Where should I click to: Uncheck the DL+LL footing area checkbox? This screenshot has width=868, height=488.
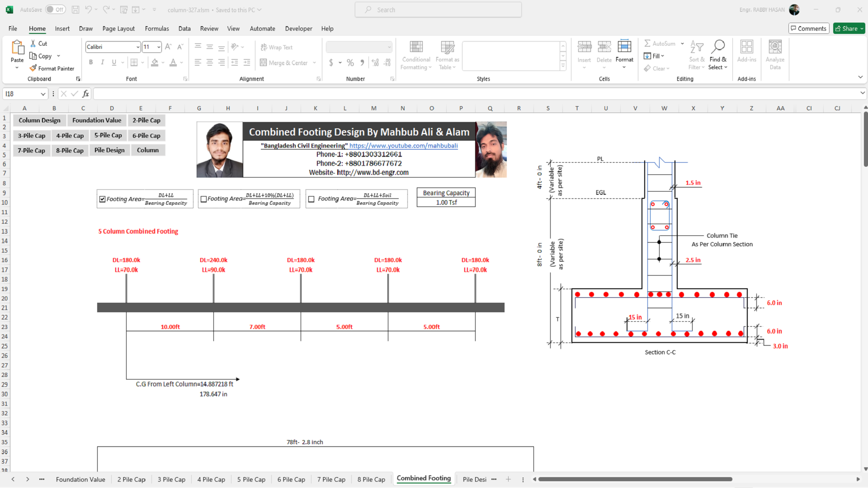(x=103, y=199)
